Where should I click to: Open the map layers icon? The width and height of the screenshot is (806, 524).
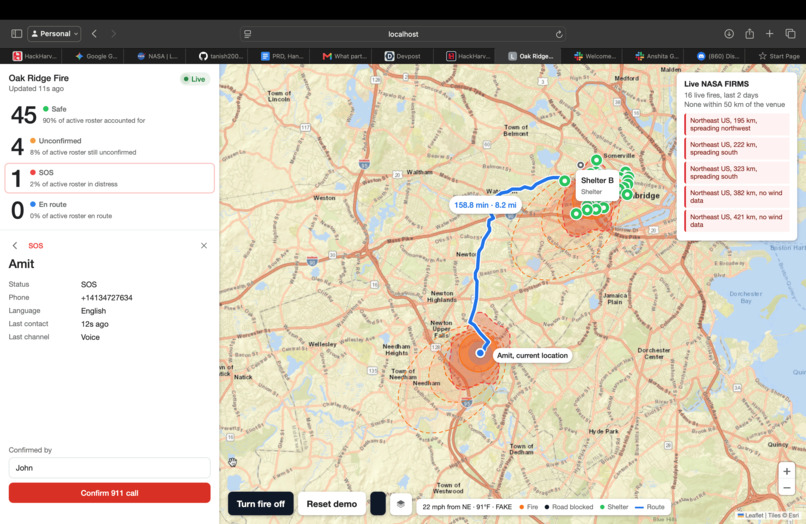(401, 504)
